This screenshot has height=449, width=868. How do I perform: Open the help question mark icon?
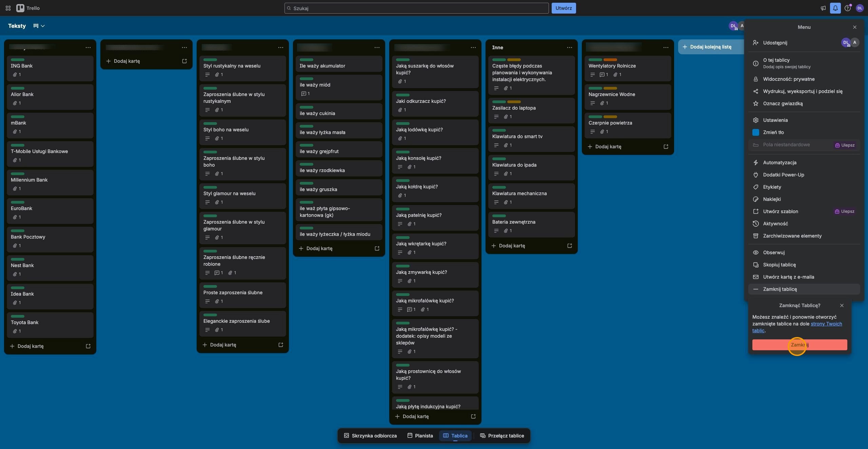848,8
